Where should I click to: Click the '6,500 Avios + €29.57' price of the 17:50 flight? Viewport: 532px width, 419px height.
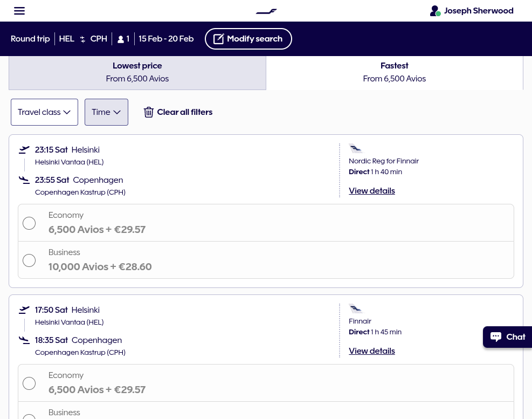point(97,390)
